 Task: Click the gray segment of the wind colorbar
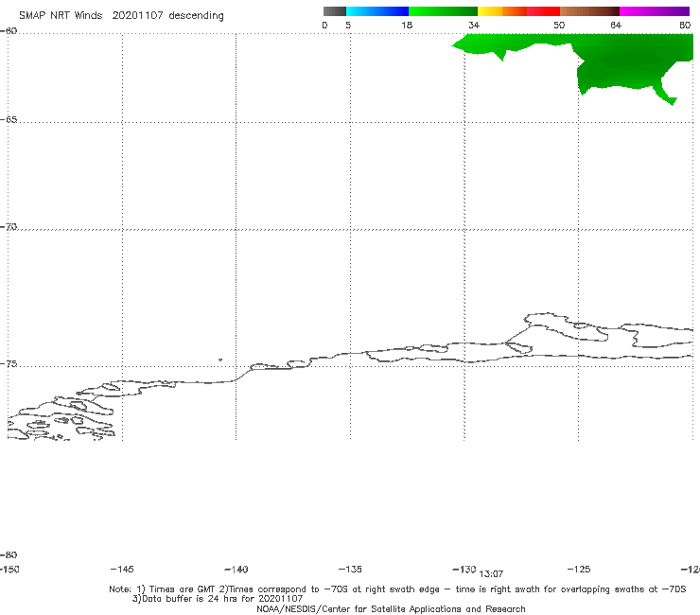click(334, 11)
